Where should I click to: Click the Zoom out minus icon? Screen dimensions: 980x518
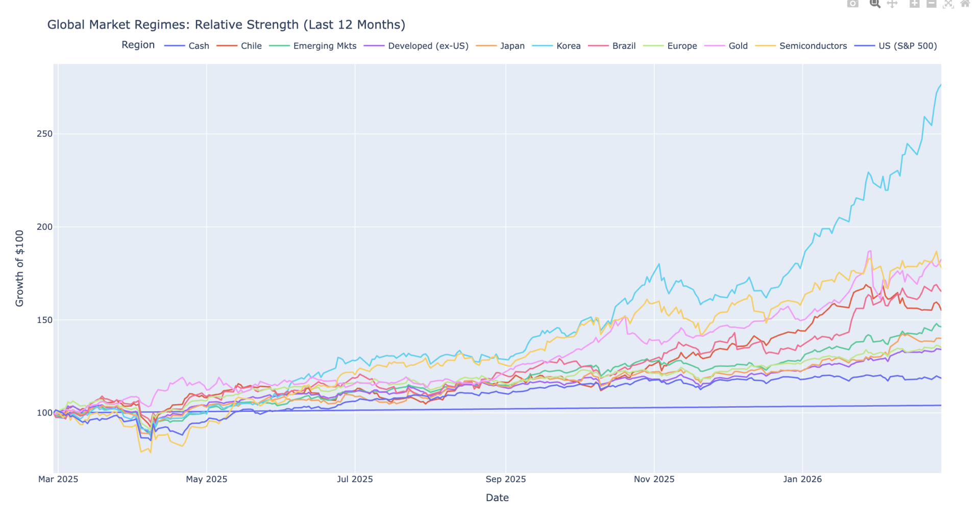(932, 4)
